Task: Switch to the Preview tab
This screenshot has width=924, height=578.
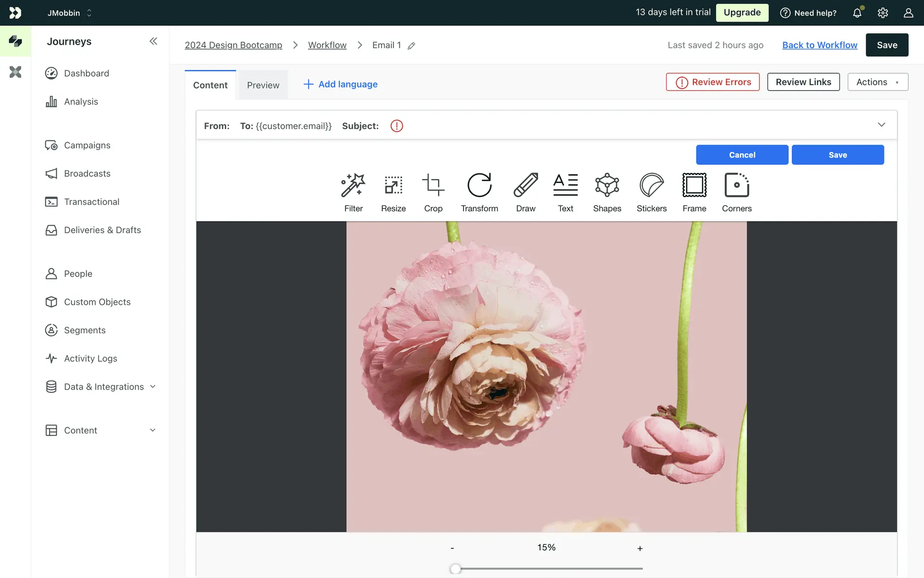Action: (x=263, y=85)
